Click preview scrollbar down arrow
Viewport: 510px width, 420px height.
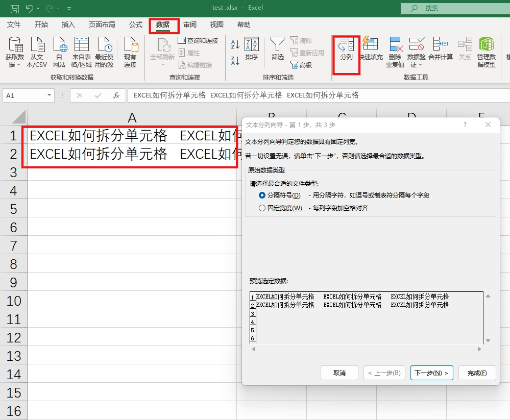coord(488,340)
